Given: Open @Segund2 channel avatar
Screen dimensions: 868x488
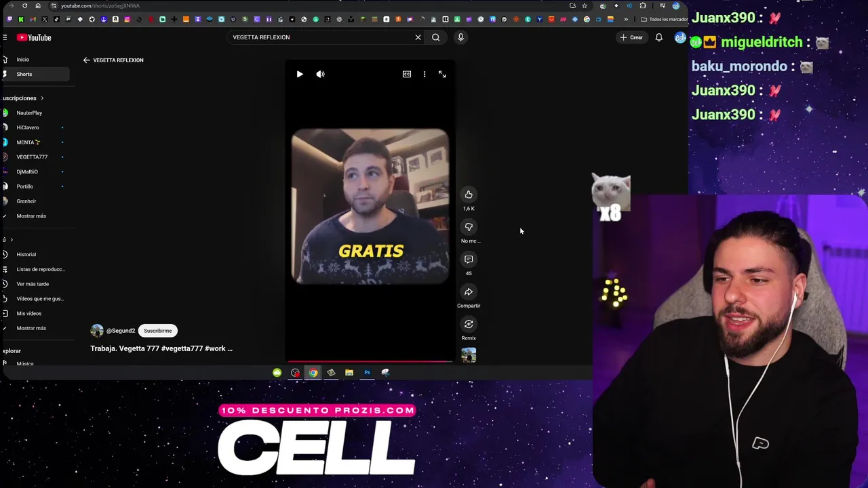Looking at the screenshot, I should [x=97, y=331].
